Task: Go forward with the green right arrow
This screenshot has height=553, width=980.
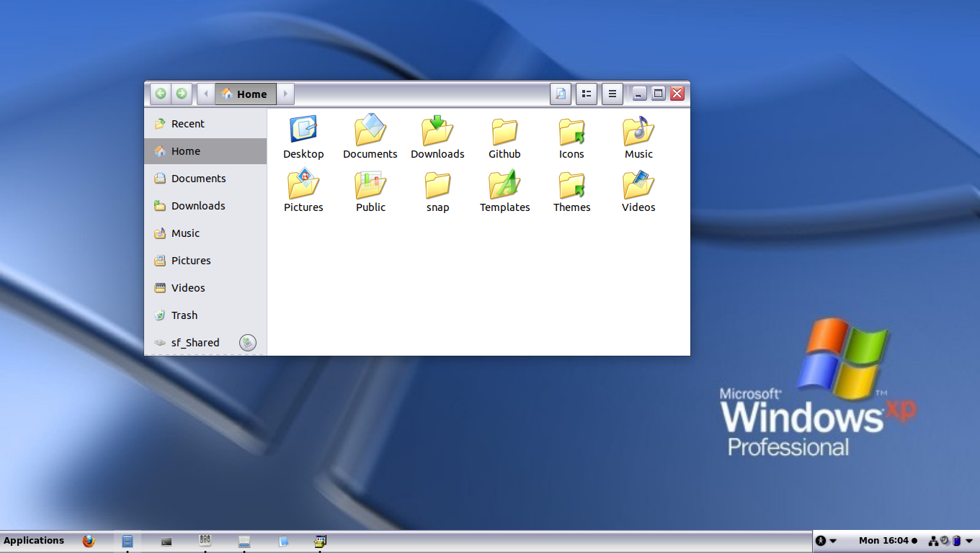Action: coord(182,94)
